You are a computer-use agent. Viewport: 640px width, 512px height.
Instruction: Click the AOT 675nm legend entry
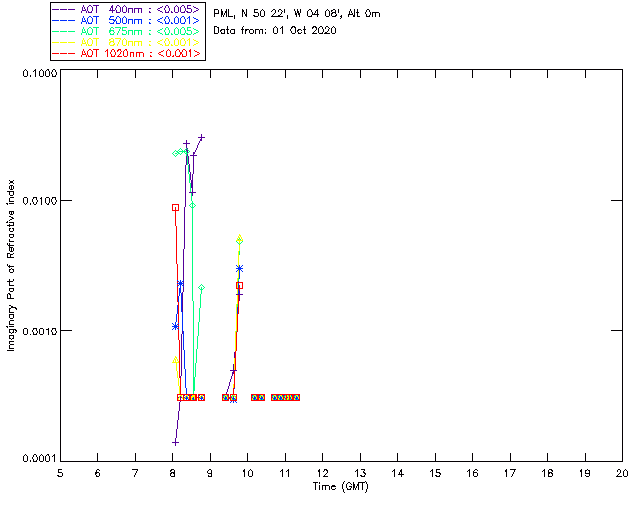[127, 31]
